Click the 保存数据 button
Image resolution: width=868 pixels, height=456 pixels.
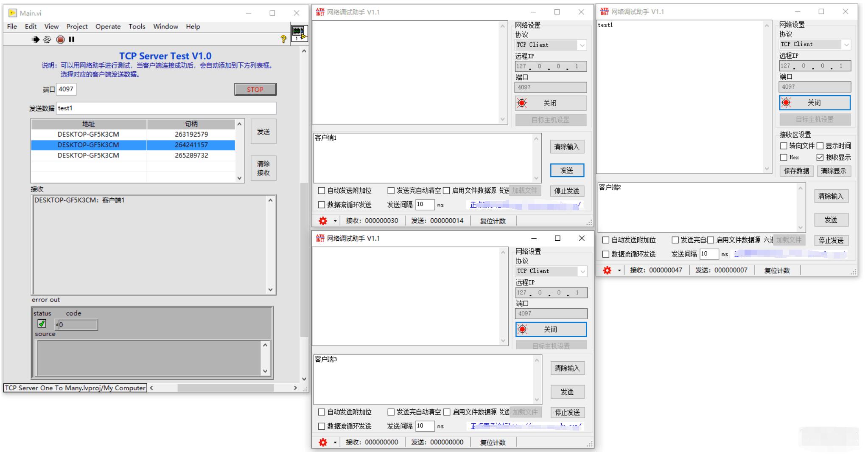796,171
